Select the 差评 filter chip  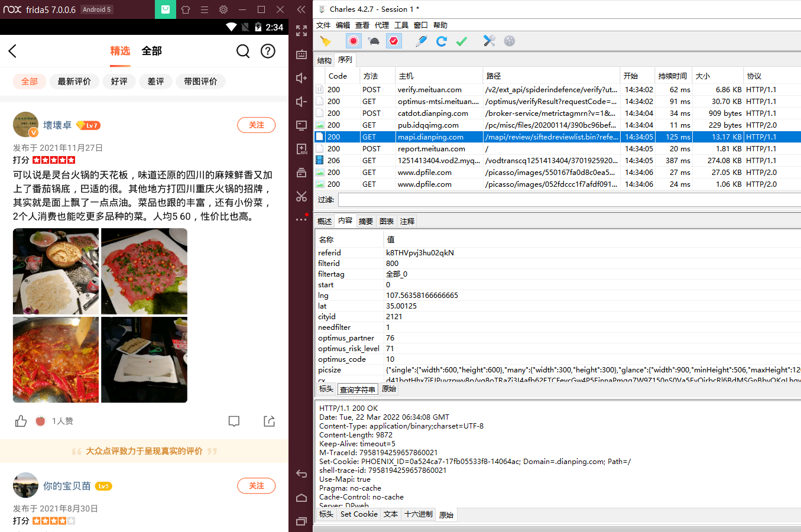[x=156, y=82]
